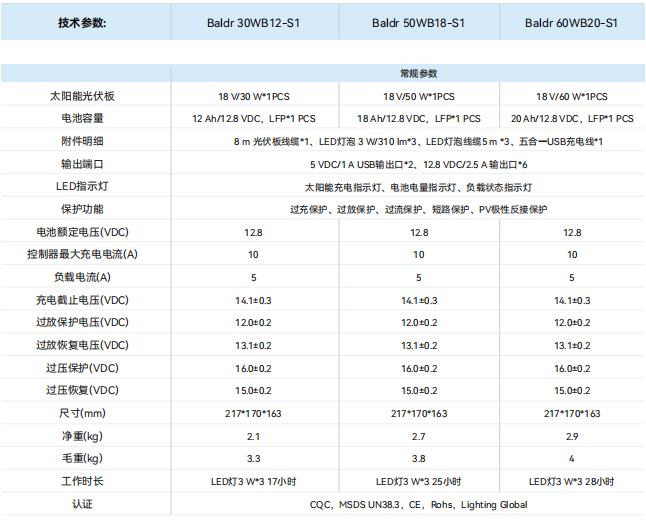Click 16.0±0.2 under Baldr 30WB12-S1

[253, 369]
